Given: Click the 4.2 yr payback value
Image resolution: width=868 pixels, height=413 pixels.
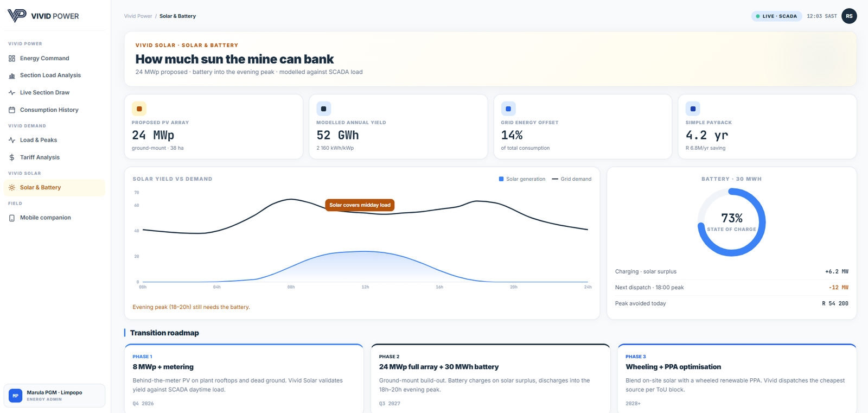Looking at the screenshot, I should pos(707,135).
